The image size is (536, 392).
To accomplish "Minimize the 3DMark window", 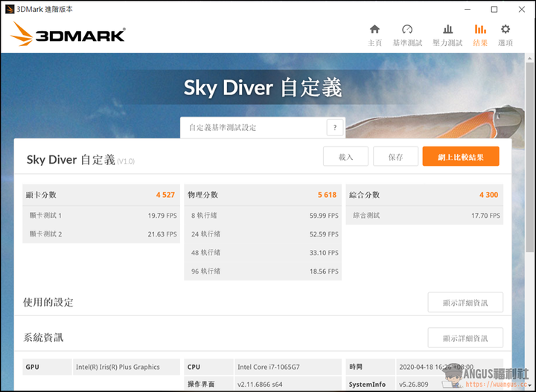I will [468, 9].
